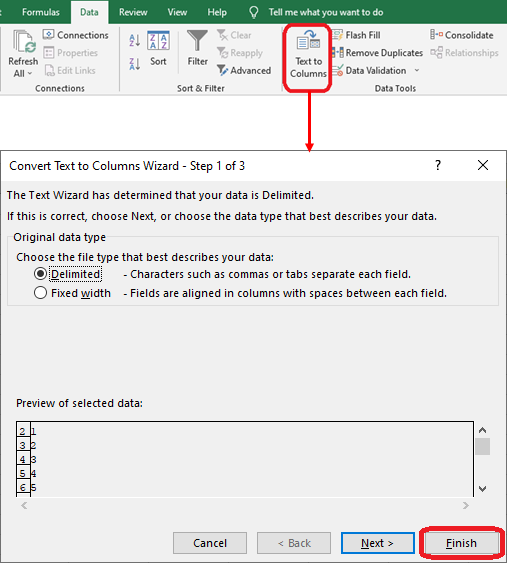Click the Consolidate tool

coord(462,35)
